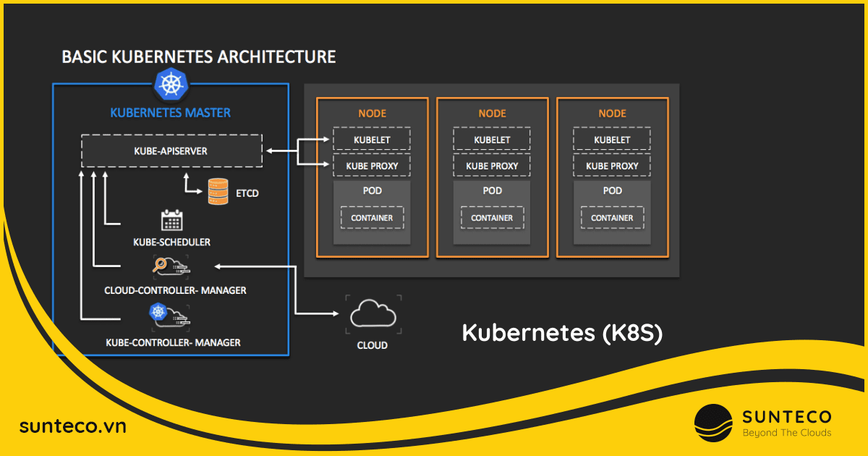Click the 'Kubernetes (K8S)' caption
Screen dimensions: 868x456
coord(562,334)
